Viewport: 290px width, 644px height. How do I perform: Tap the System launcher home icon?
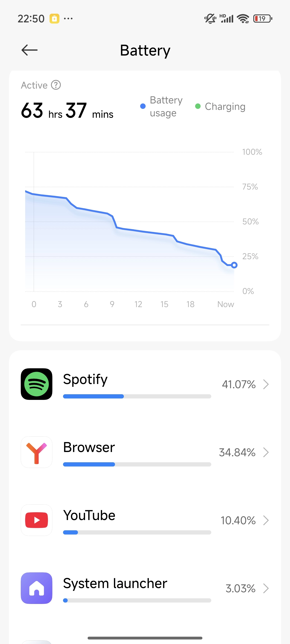(36, 588)
